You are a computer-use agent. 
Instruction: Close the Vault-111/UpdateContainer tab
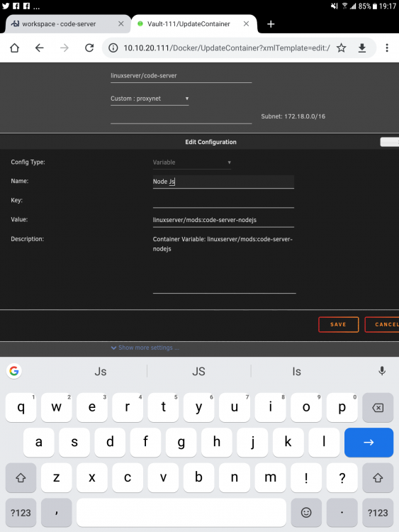[x=247, y=23]
